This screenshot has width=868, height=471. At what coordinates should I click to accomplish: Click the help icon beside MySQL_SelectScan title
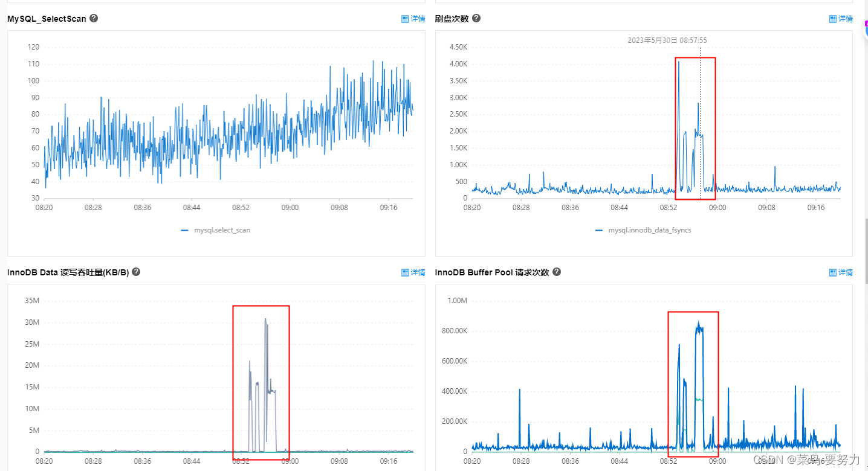[94, 18]
